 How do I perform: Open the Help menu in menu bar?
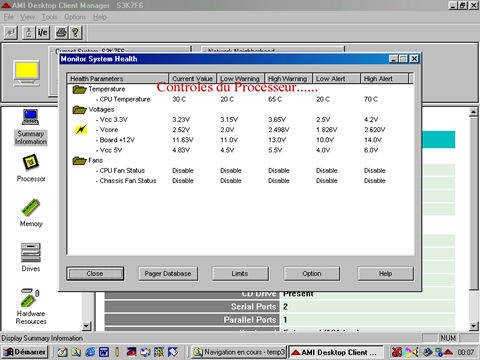pos(100,17)
